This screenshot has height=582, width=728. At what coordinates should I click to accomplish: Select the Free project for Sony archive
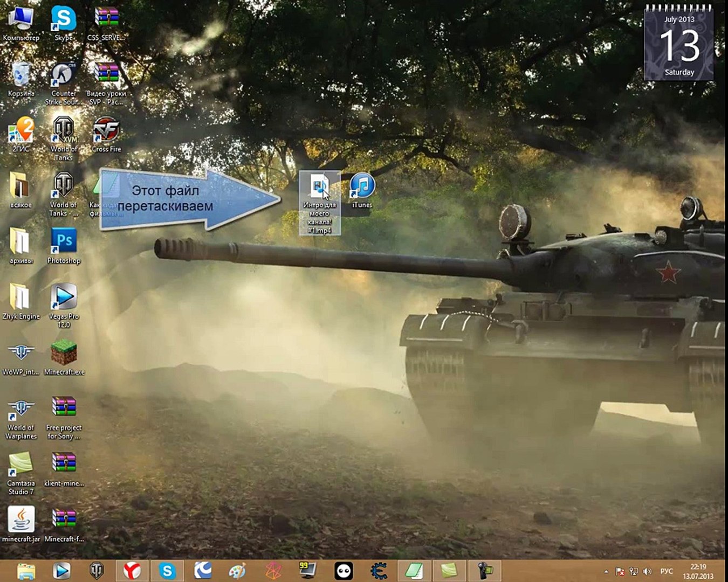[64, 418]
